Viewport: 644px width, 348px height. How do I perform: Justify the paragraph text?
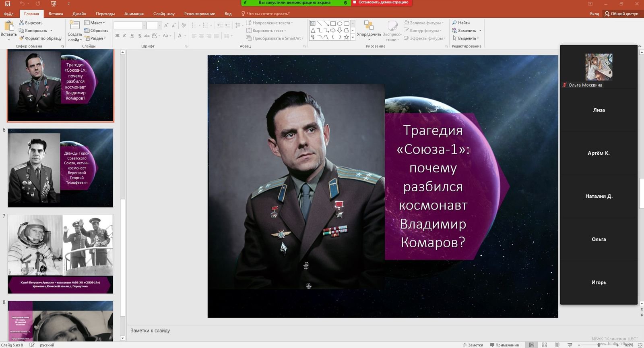click(217, 36)
